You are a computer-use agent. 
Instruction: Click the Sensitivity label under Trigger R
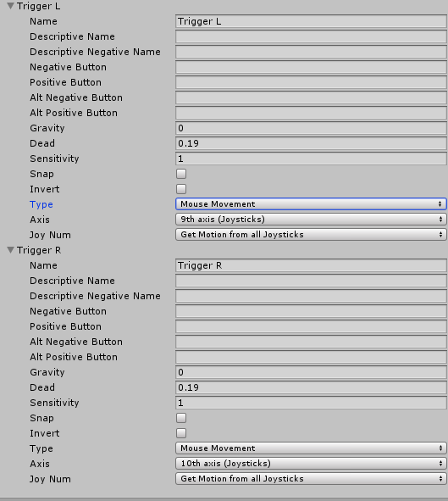click(54, 403)
